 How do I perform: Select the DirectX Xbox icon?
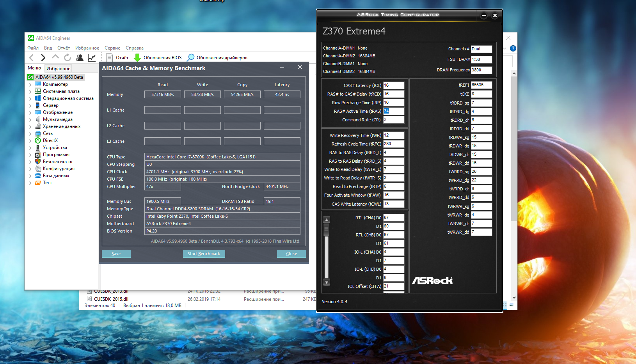[38, 140]
